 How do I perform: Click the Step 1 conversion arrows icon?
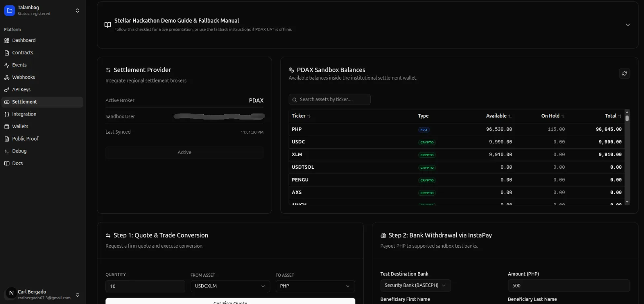[x=108, y=236]
